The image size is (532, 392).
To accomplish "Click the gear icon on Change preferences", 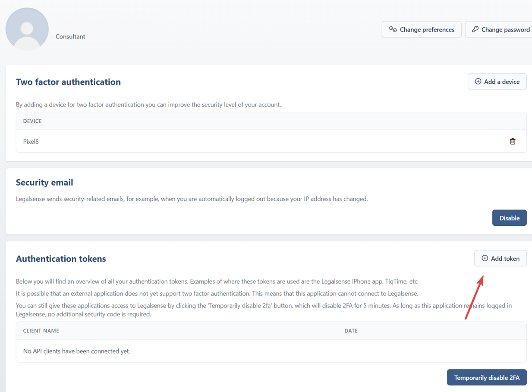I will (x=393, y=29).
